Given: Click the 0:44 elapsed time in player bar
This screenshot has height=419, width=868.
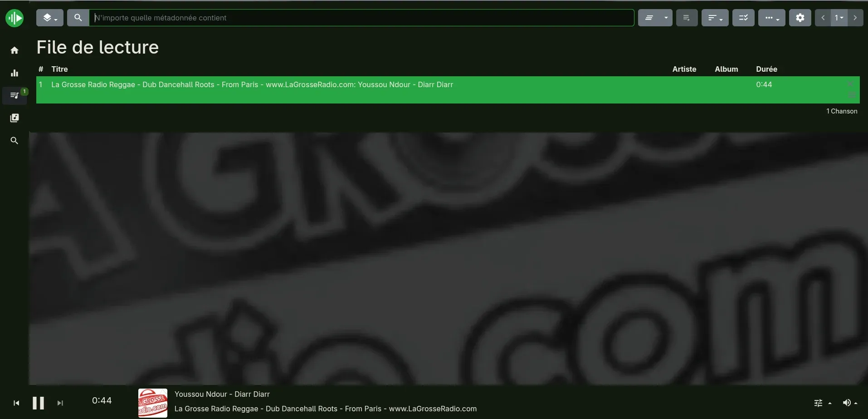Looking at the screenshot, I should [x=102, y=400].
